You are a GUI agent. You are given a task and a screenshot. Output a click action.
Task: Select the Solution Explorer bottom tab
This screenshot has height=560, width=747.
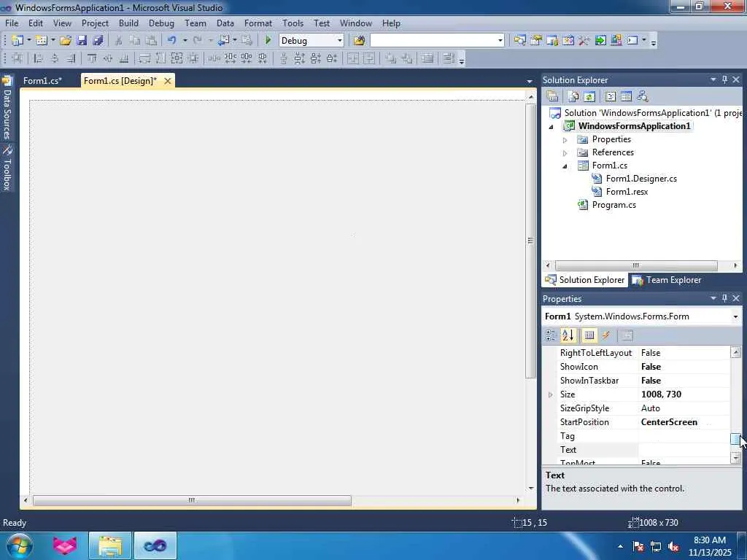point(585,280)
